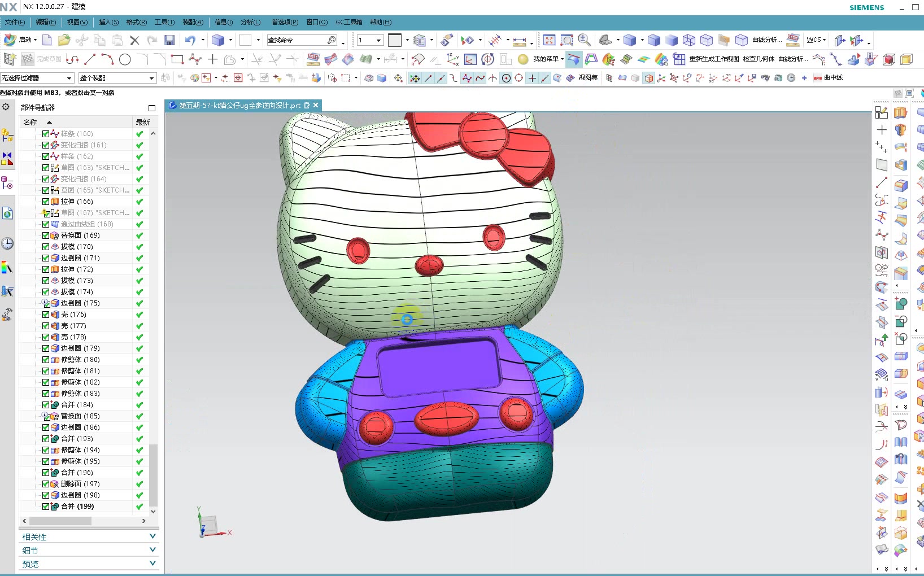
Task: Open the History clock sidebar icon
Action: (x=7, y=243)
